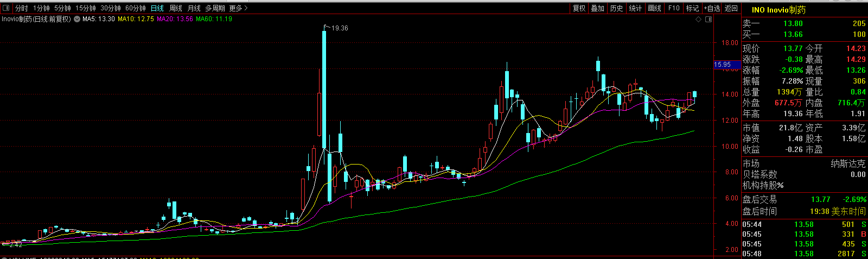This screenshot has width=868, height=259.
Task: Click the 05:45 trade row with 331 B
Action: (x=805, y=234)
